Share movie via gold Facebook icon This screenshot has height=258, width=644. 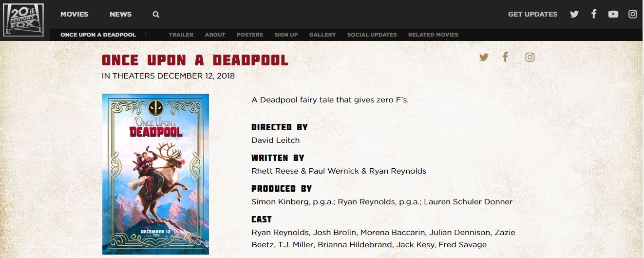[x=505, y=57]
